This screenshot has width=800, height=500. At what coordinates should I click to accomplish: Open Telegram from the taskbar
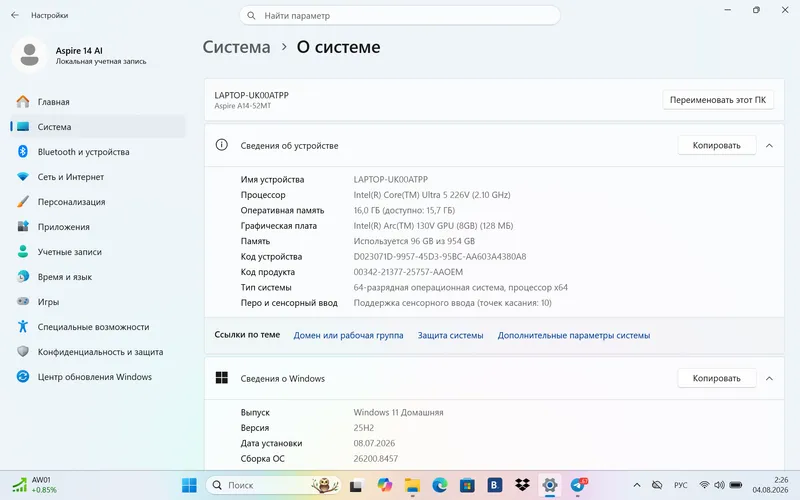[578, 485]
